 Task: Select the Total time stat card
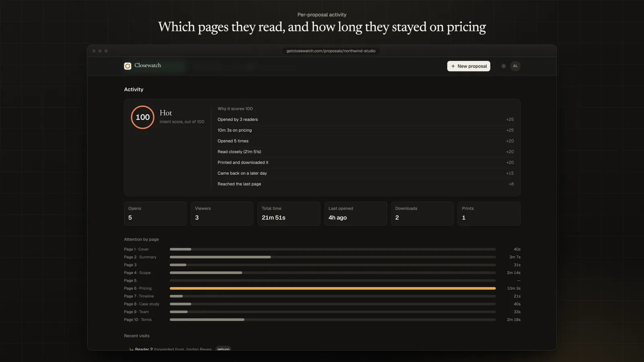(289, 214)
